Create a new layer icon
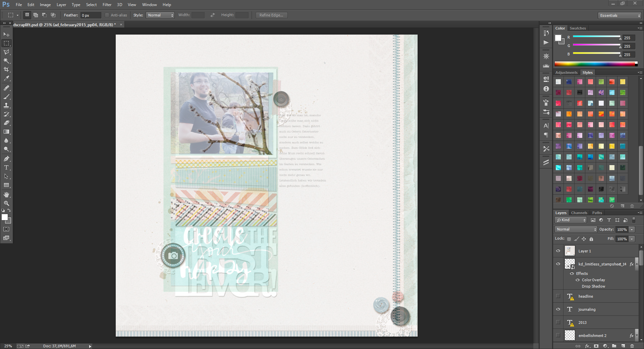The height and width of the screenshot is (349, 644). [623, 346]
